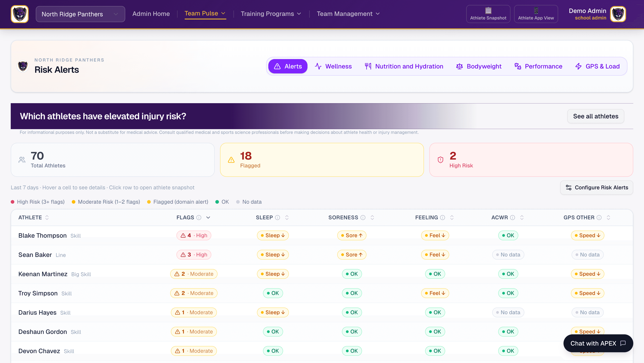Open the North Ridge Panthers team dropdown
644x363 pixels.
(80, 14)
